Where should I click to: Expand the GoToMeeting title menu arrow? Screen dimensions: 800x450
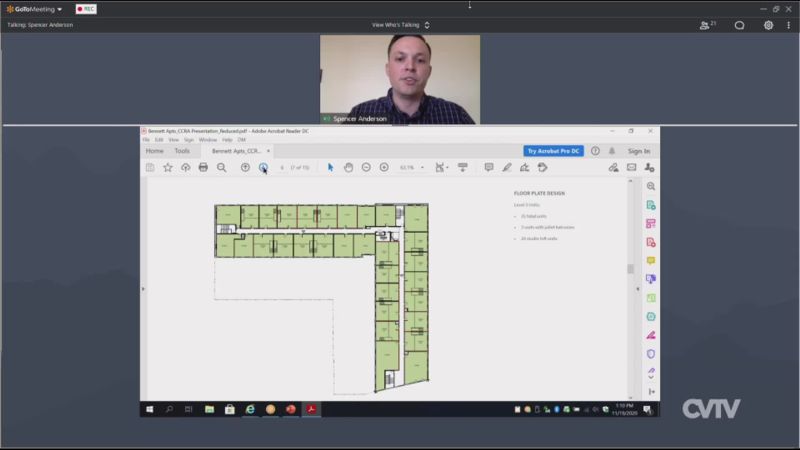(60, 9)
